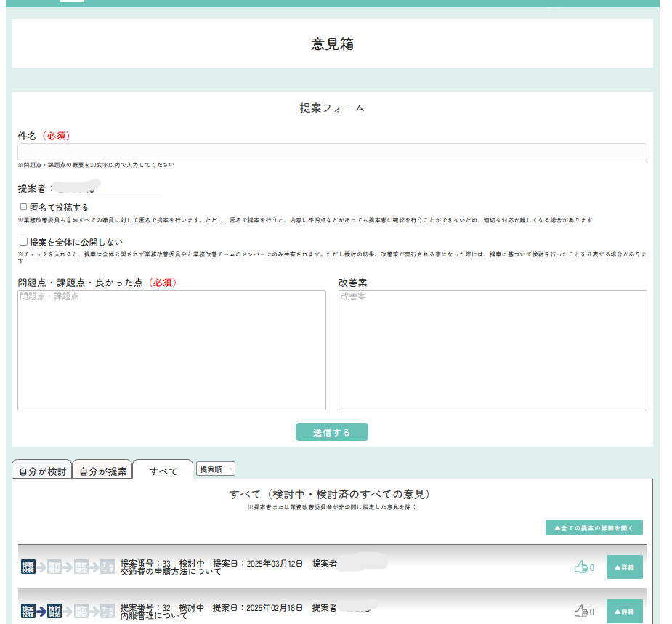This screenshot has height=624, width=672.
Task: Click the 件名 subject input field
Action: coord(332,152)
